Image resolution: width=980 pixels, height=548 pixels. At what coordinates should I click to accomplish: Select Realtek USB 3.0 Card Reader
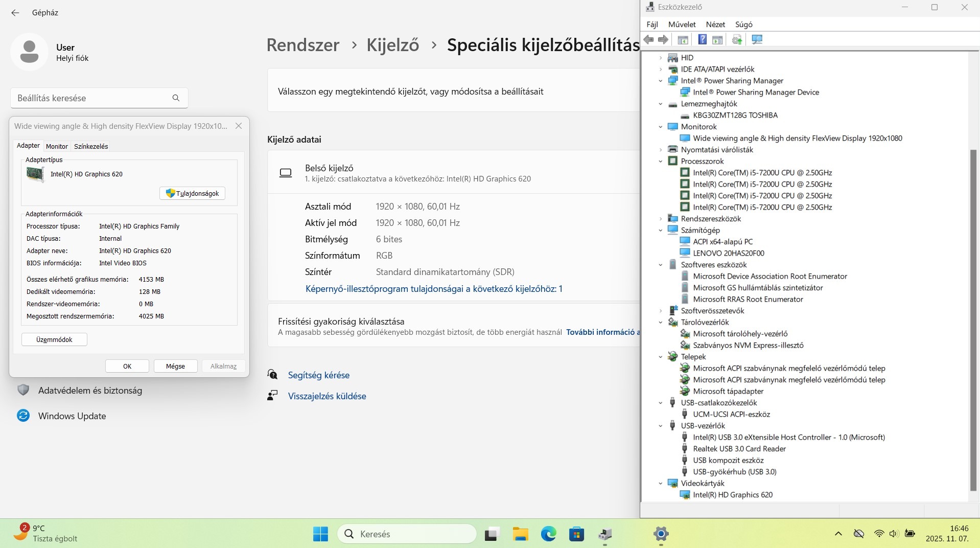pyautogui.click(x=739, y=449)
